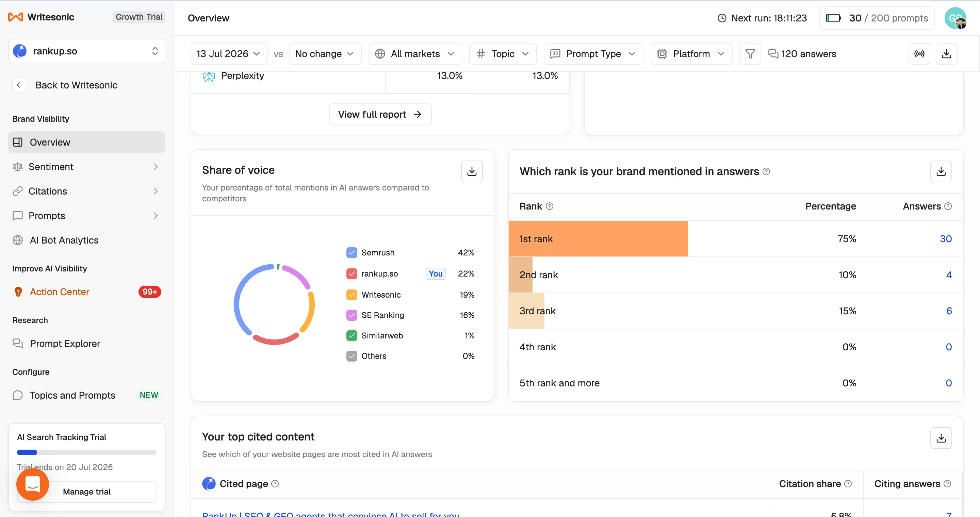
Task: Open the 13 Jul 2026 date dropdown
Action: [x=229, y=54]
